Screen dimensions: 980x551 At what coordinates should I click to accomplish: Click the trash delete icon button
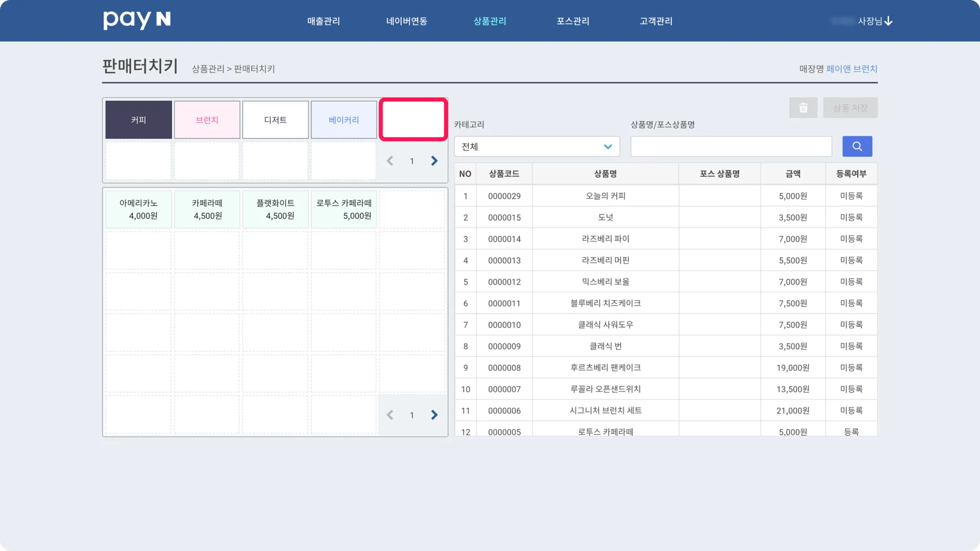[x=803, y=108]
